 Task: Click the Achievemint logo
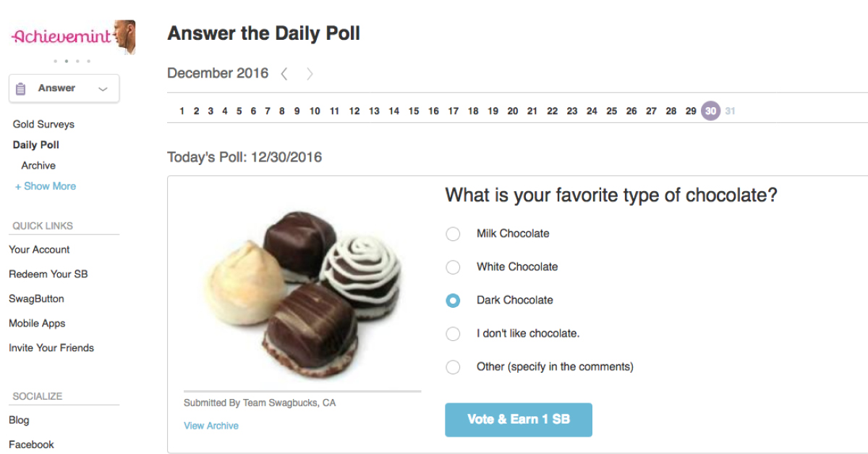[61, 37]
